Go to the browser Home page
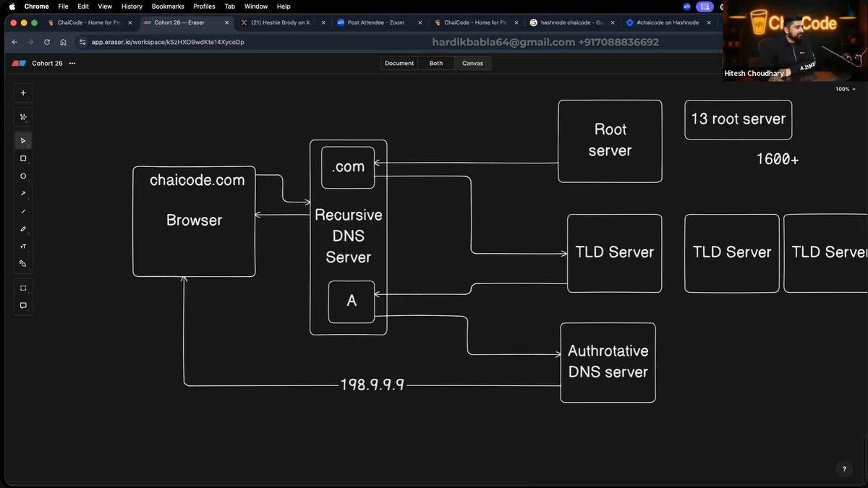This screenshot has height=488, width=868. [64, 42]
